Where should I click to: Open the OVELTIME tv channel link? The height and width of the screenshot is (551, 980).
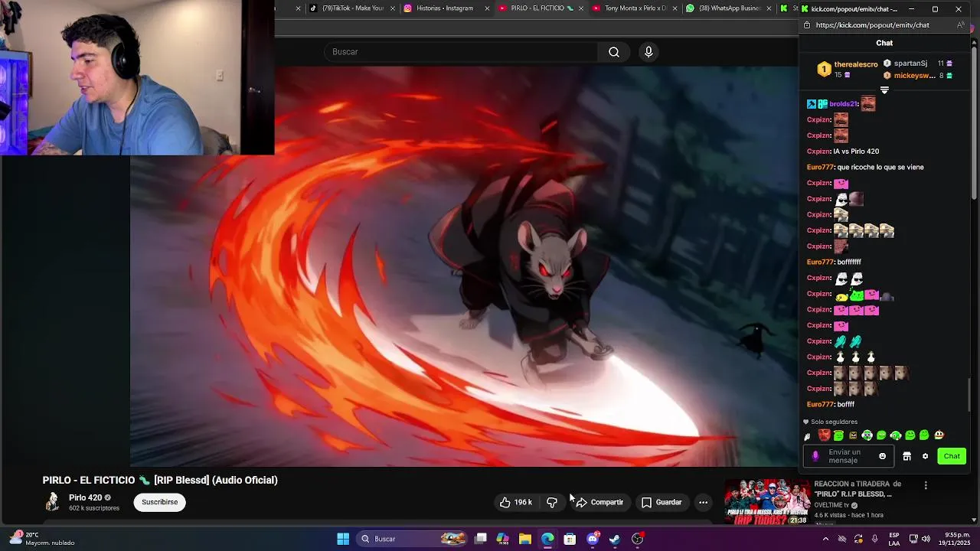pyautogui.click(x=832, y=505)
